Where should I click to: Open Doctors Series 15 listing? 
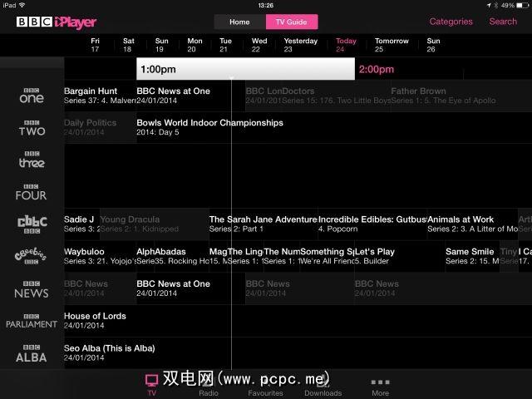coord(336,96)
